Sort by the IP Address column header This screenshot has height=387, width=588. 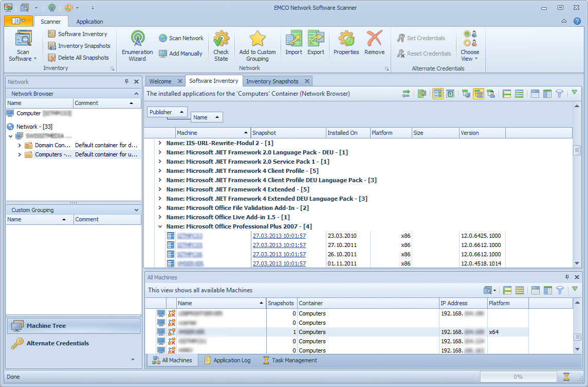[463, 303]
